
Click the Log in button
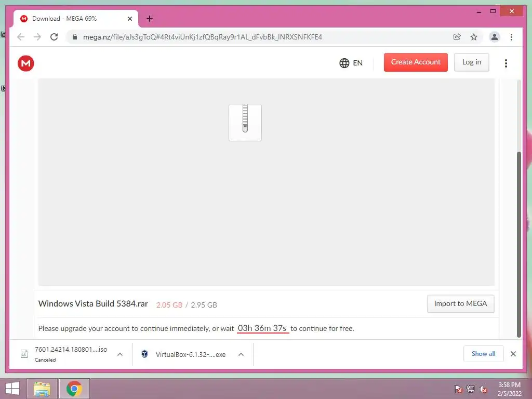471,62
